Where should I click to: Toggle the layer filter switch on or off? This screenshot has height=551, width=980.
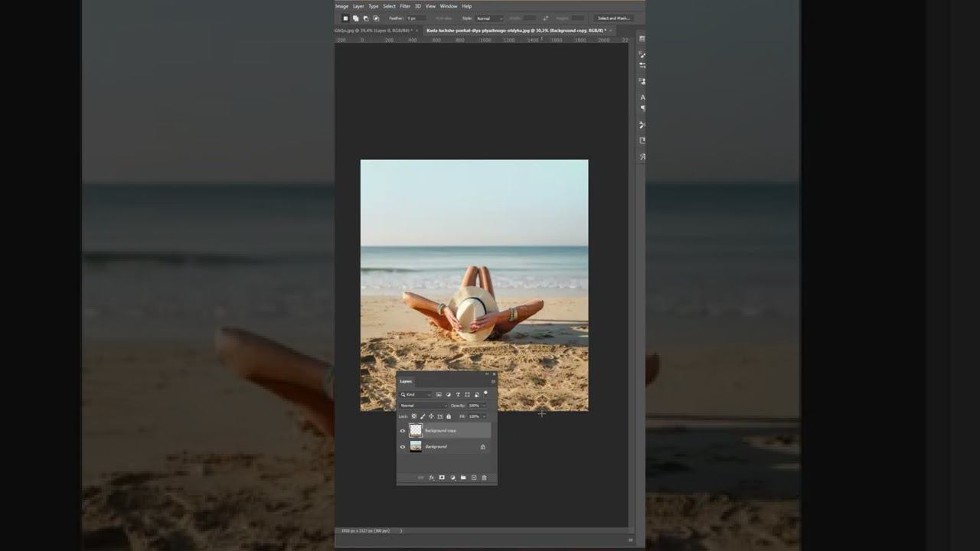pos(485,393)
